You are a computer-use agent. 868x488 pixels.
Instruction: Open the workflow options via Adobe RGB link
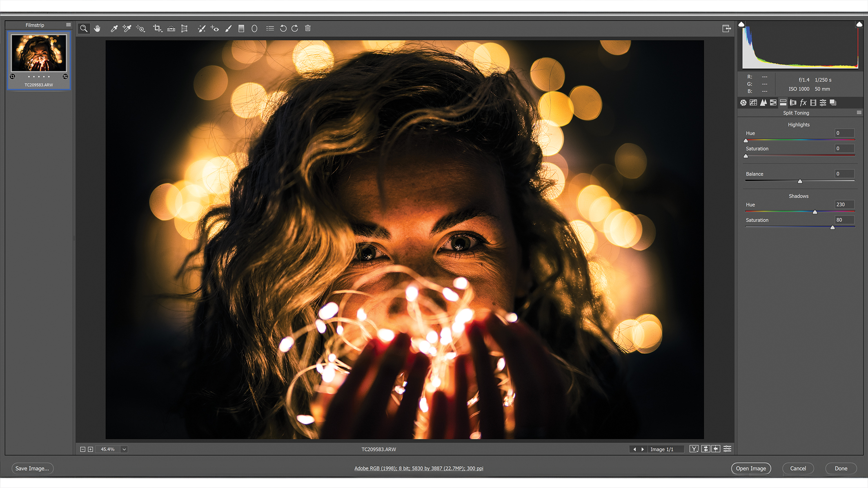click(418, 468)
